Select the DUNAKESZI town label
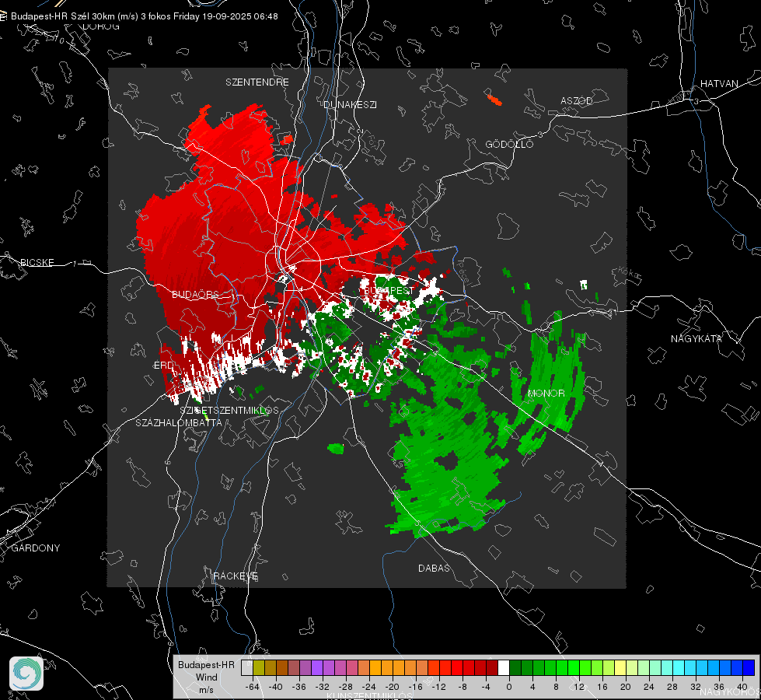 (x=350, y=104)
